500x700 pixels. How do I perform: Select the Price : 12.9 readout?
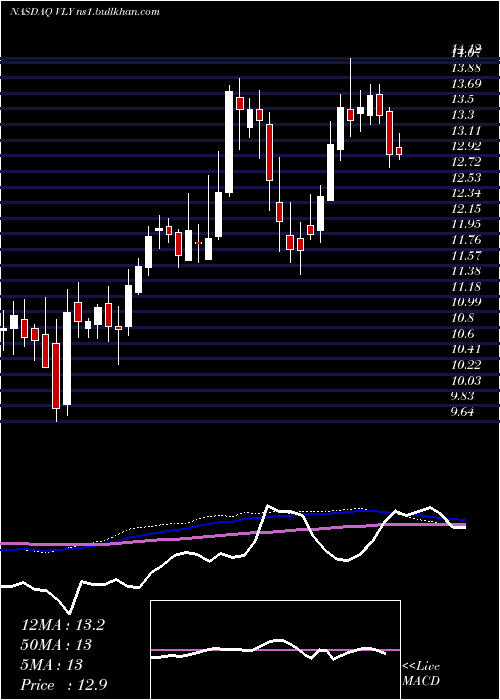(x=64, y=685)
